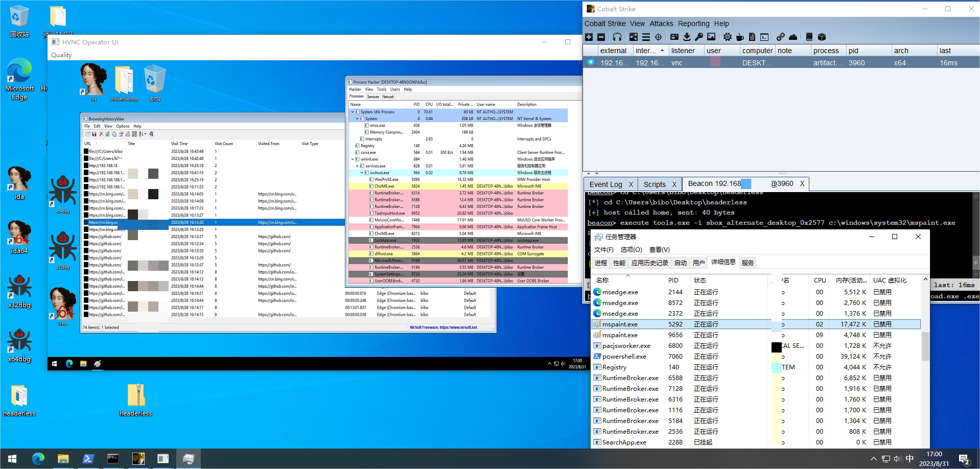Image resolution: width=980 pixels, height=469 pixels.
Task: Open Listeners via the headphones icon
Action: tap(617, 37)
